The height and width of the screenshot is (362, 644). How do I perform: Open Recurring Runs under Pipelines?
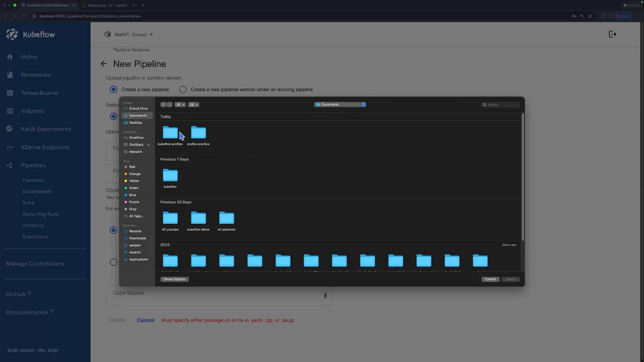coord(41,214)
